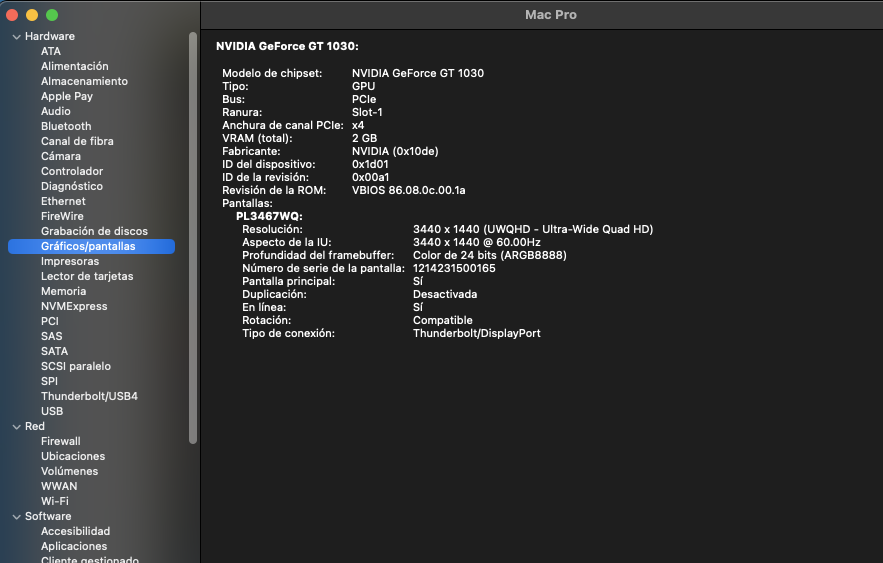This screenshot has width=883, height=563.
Task: Click the green zoom window button
Action: tap(52, 15)
